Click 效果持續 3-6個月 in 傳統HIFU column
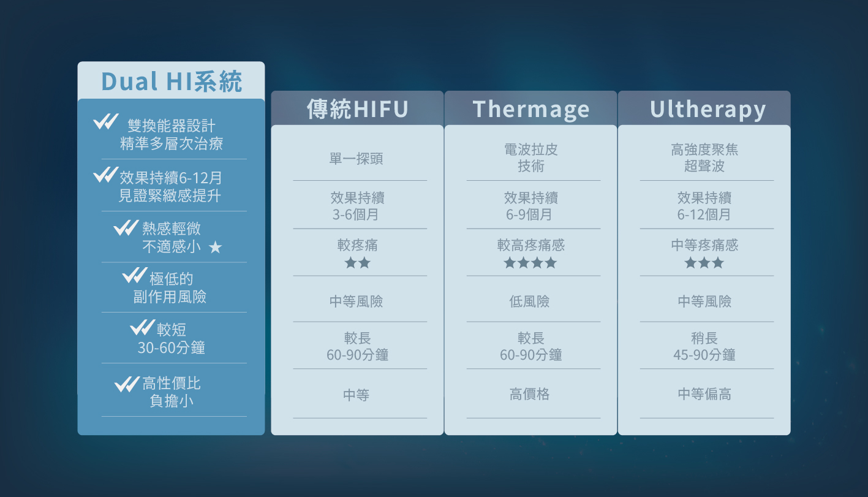 [357, 206]
